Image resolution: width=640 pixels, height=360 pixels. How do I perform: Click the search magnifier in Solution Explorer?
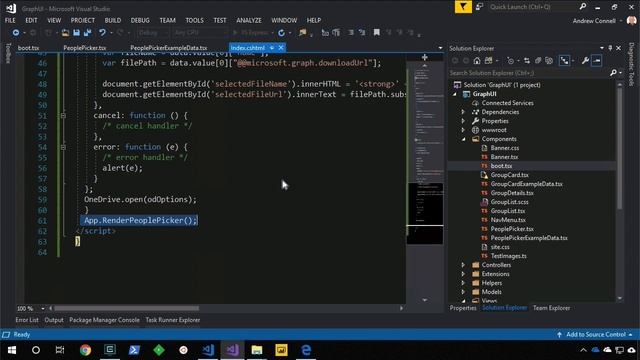[x=613, y=73]
